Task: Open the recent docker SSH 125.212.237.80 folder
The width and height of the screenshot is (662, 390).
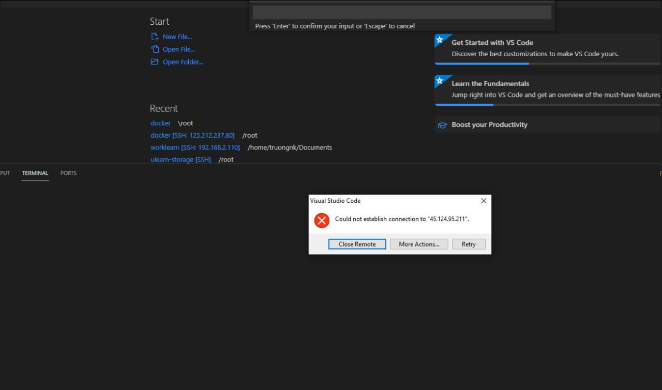Action: click(192, 135)
